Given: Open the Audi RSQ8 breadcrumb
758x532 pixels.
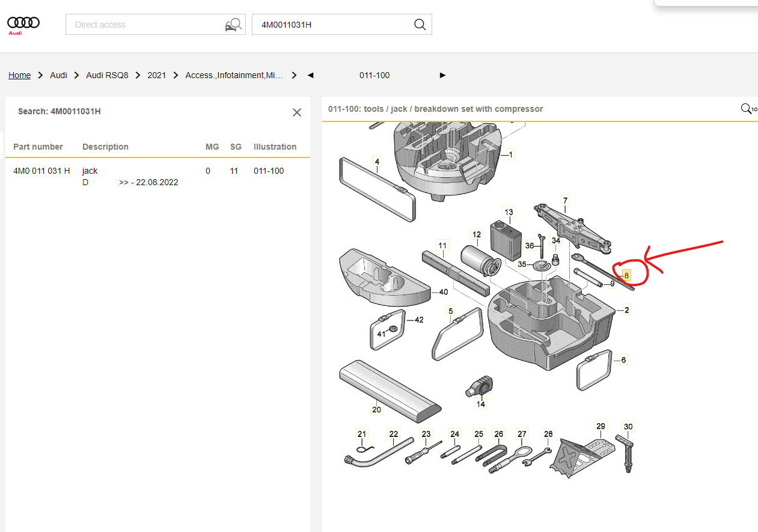Looking at the screenshot, I should coord(107,75).
